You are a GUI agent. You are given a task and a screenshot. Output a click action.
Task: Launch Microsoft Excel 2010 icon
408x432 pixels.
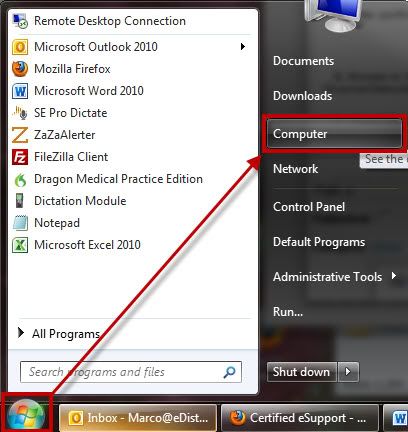coord(20,245)
